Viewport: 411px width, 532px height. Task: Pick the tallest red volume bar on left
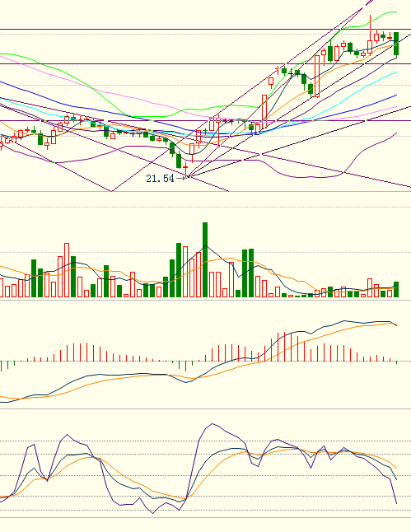[67, 270]
